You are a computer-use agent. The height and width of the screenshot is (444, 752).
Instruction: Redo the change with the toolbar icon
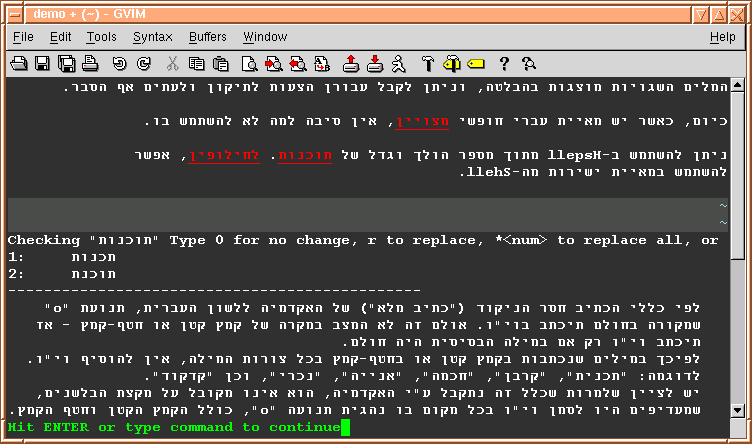coord(143,63)
